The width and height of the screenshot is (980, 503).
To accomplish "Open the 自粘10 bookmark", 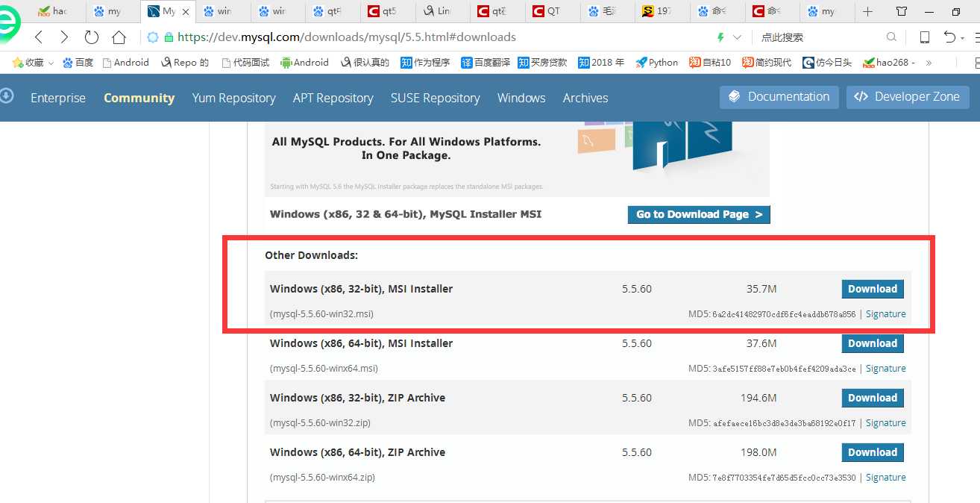I will click(x=710, y=63).
